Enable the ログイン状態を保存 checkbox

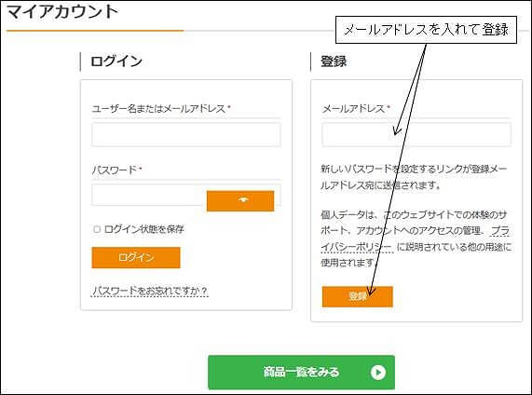click(97, 229)
